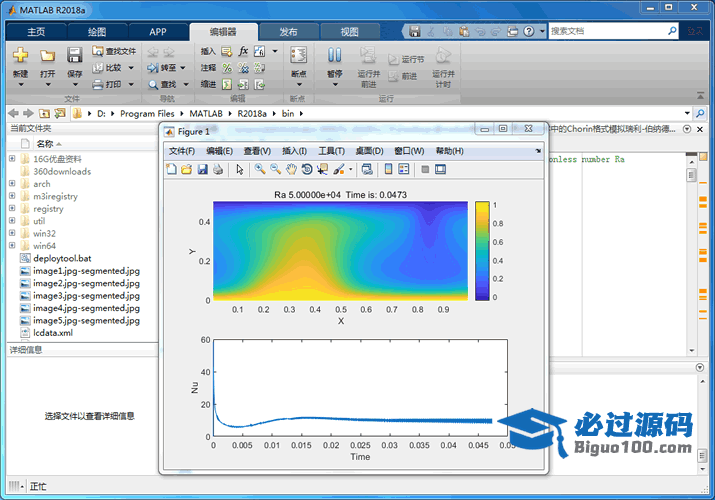Select deploytool.bat in the file list
This screenshot has height=500, width=715.
[62, 258]
